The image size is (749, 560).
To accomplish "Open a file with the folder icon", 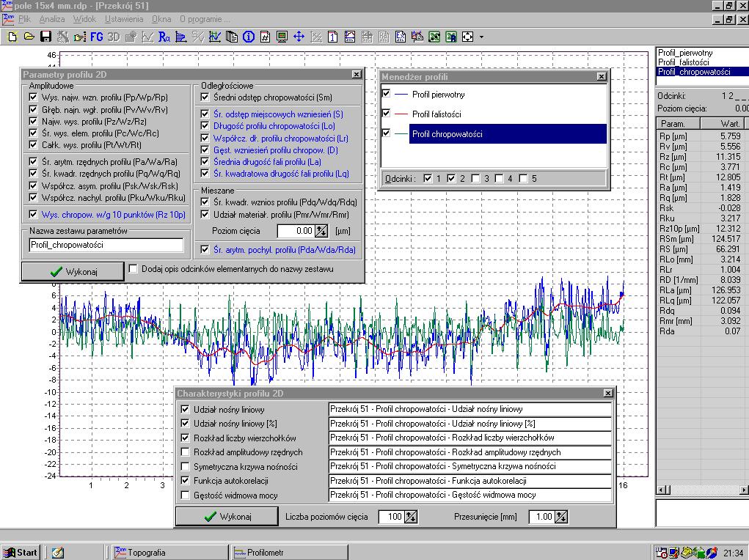I will [29, 37].
